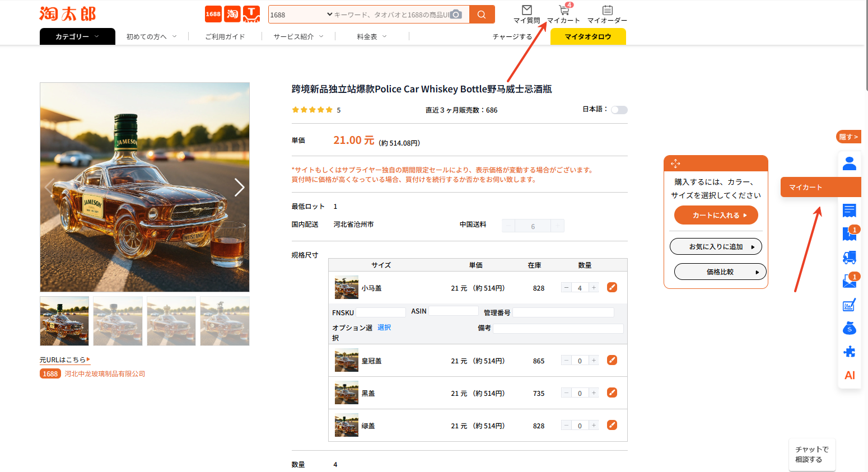Click the edit icon for 黑盖 row
Image resolution: width=868 pixels, height=472 pixels.
[x=612, y=392]
